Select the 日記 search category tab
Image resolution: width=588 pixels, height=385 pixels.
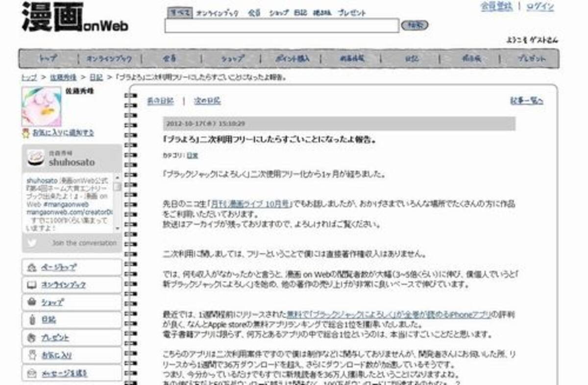coord(300,13)
